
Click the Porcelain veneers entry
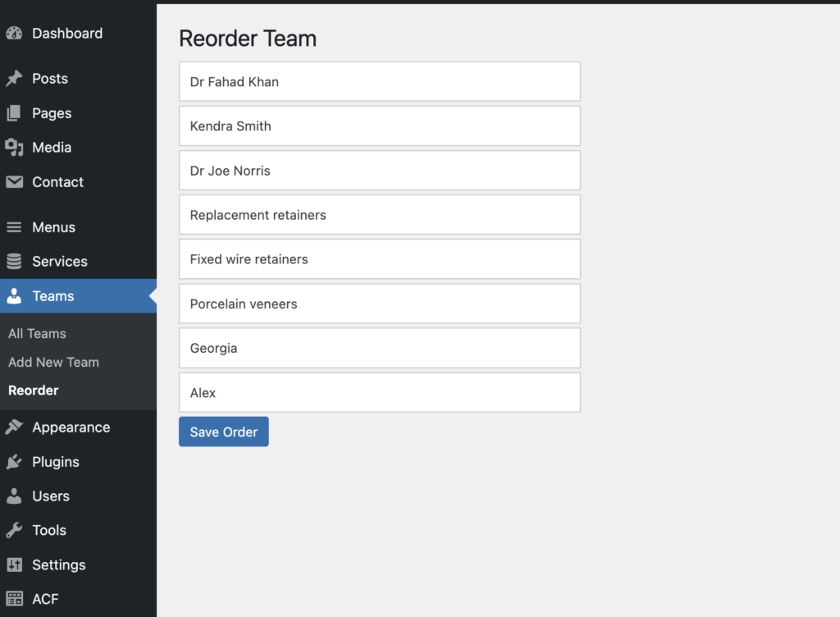click(x=379, y=303)
